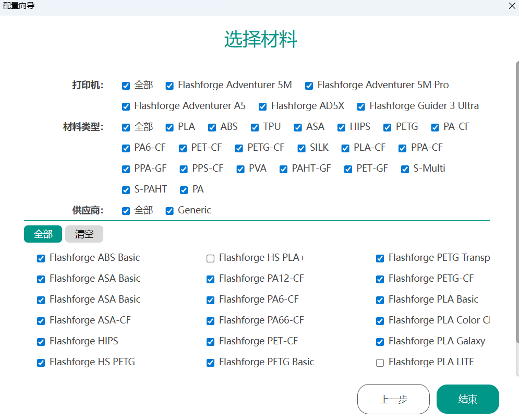519x420 pixels.
Task: Toggle the Flashforge PET-CF list item
Action: click(x=210, y=342)
